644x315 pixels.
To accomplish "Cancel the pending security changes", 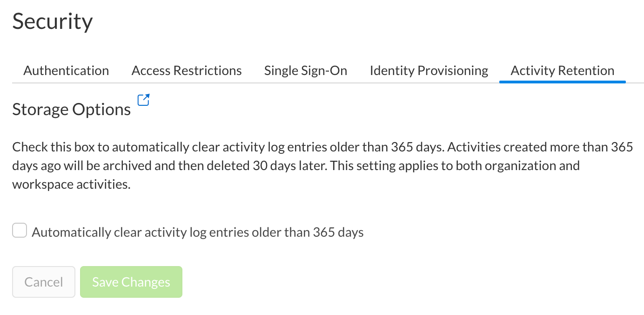I will (43, 281).
